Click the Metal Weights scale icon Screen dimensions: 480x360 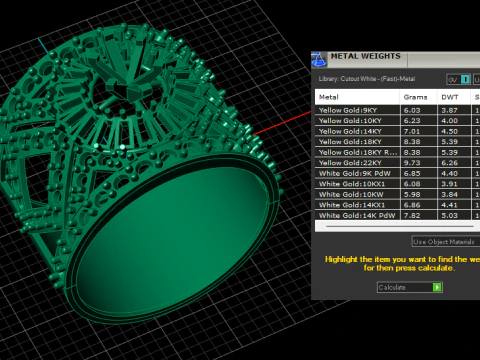pos(319,60)
